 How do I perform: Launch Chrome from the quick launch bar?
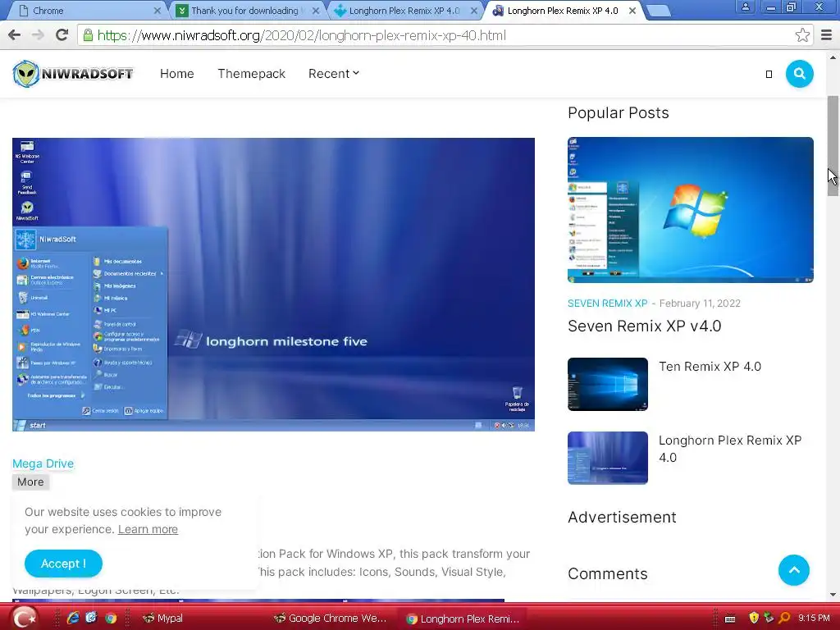[x=111, y=618]
